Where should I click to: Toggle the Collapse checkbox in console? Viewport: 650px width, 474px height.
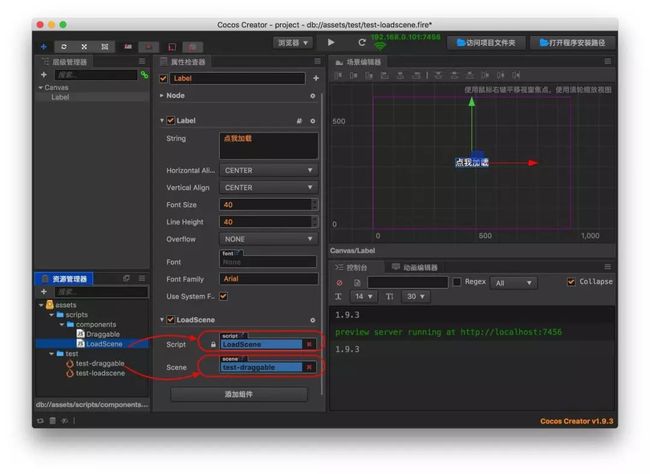click(x=571, y=282)
